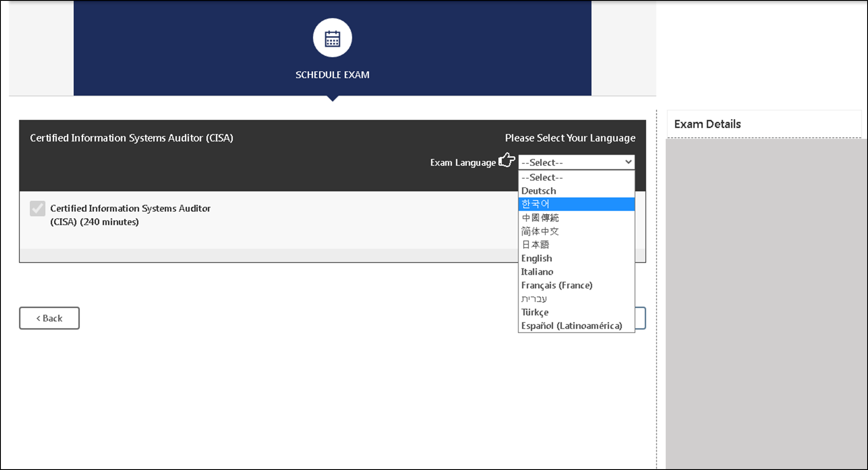Click the pointing hand icon beside Exam Language
Screen dimensions: 868x470
[x=507, y=160]
